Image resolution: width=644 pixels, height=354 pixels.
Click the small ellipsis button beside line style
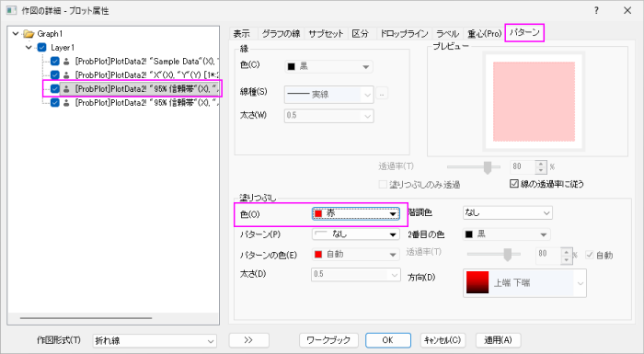(x=382, y=94)
